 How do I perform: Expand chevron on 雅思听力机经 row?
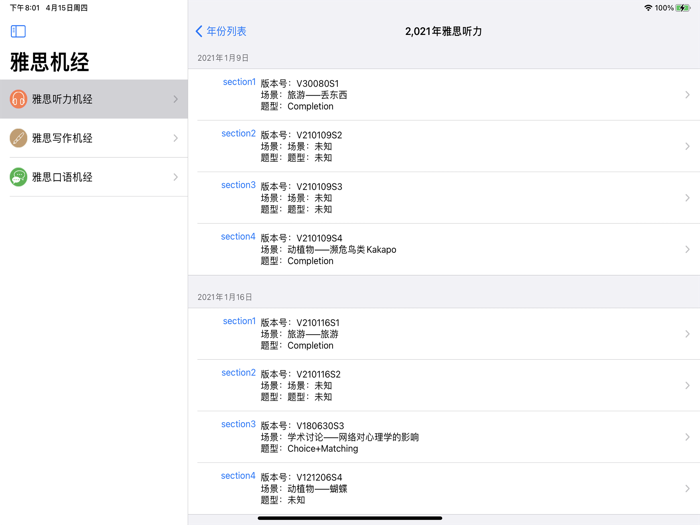175,99
